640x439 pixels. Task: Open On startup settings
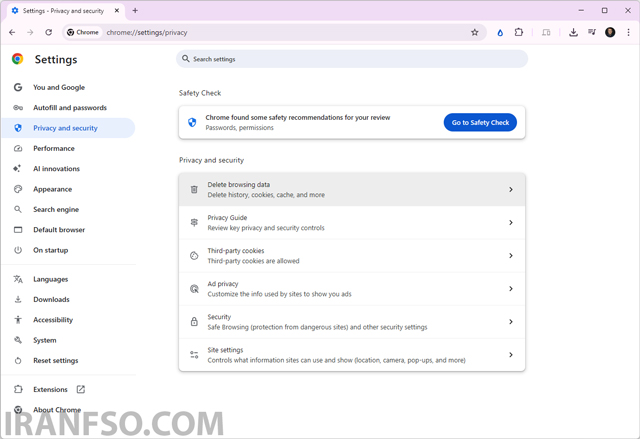[69, 250]
